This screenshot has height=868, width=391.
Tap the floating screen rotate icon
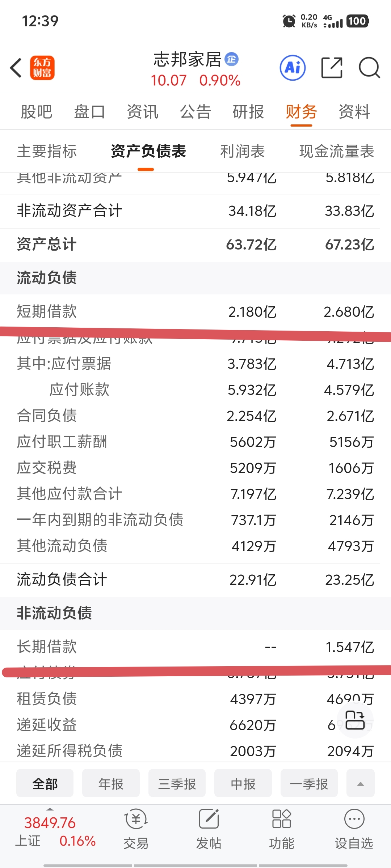[x=355, y=720]
